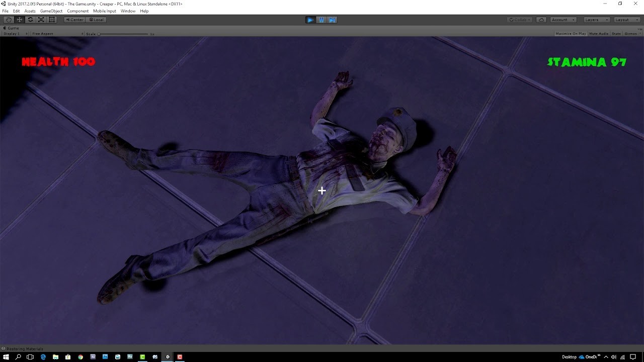Open the Collab dropdown

[x=520, y=20]
